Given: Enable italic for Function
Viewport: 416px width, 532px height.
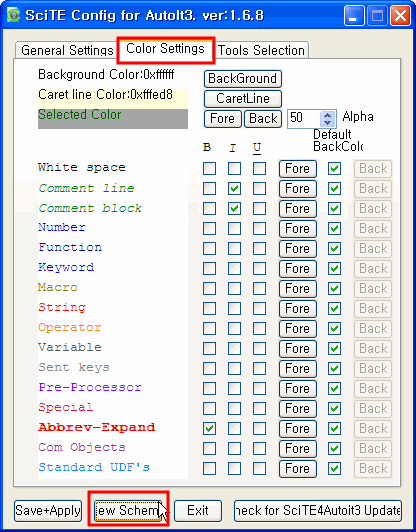Looking at the screenshot, I should pos(234,249).
